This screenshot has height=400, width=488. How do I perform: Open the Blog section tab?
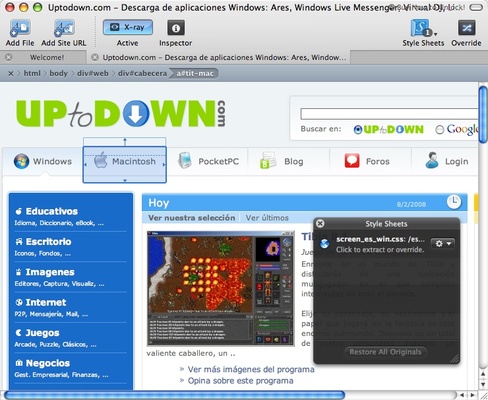289,162
